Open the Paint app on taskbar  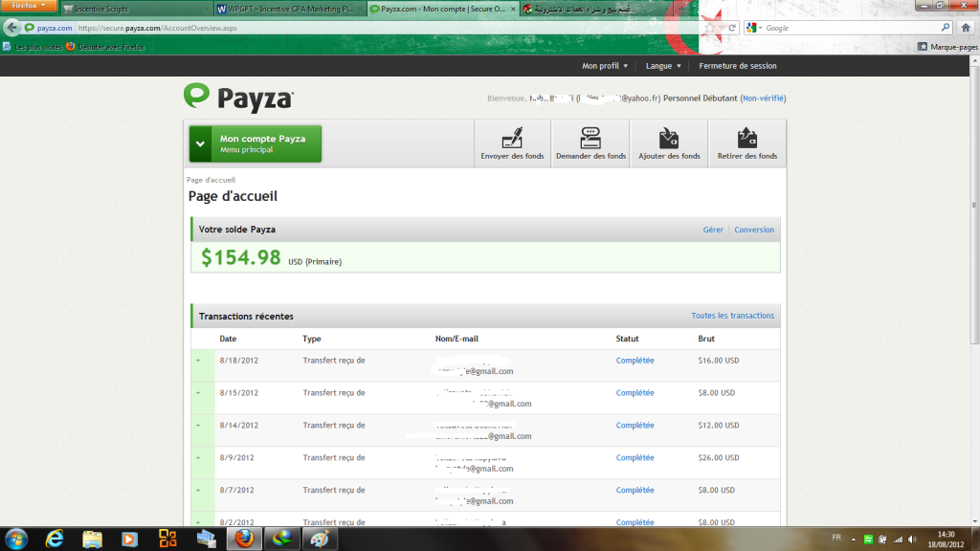point(320,539)
